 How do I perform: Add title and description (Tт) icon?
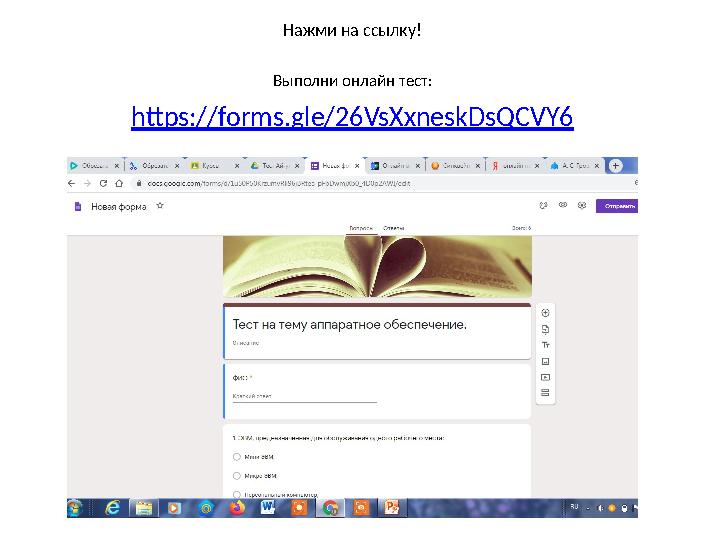click(545, 345)
